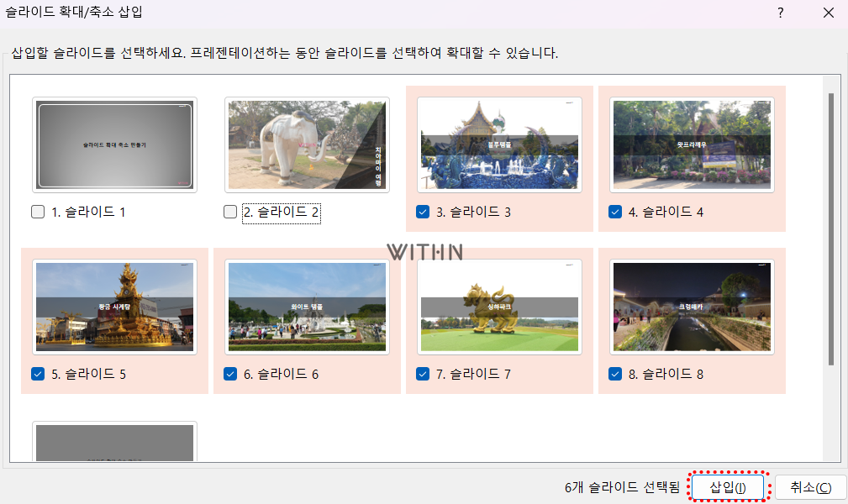Click the '6개 슬라이드 선택됨' status text
The height and width of the screenshot is (504, 848).
click(x=622, y=487)
